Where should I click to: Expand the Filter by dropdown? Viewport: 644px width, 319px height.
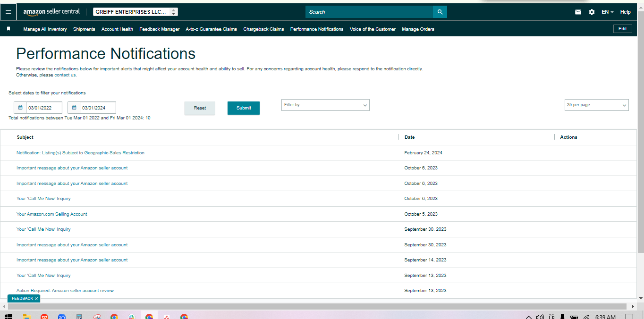(325, 105)
